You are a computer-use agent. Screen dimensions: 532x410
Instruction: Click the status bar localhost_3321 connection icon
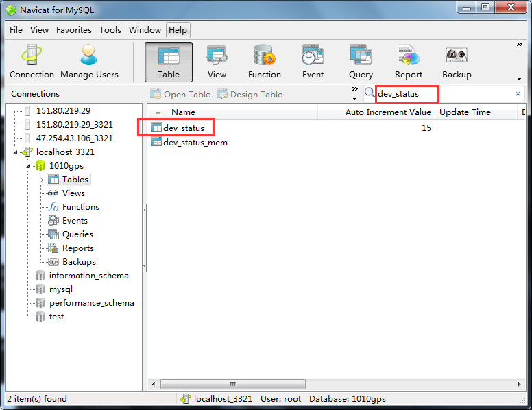[186, 398]
